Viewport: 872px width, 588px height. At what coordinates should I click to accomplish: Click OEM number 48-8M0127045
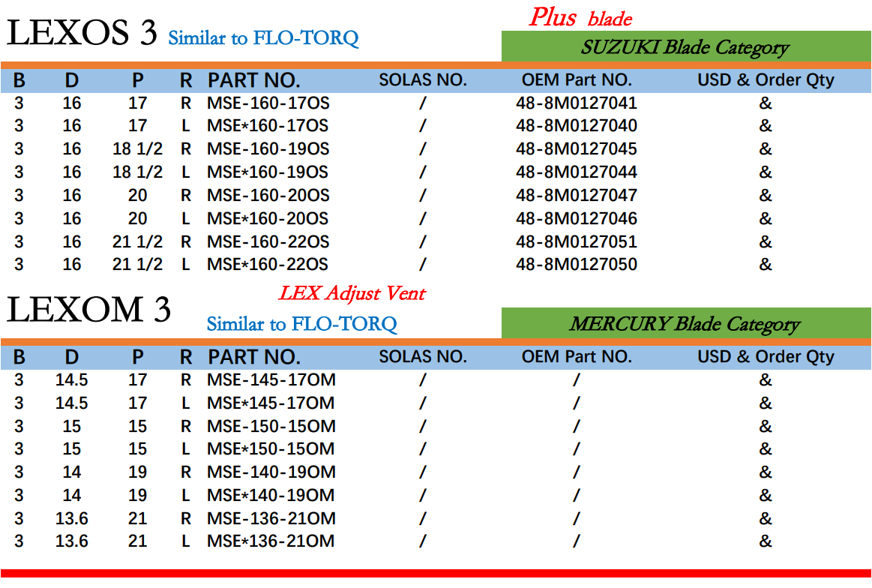click(x=577, y=149)
